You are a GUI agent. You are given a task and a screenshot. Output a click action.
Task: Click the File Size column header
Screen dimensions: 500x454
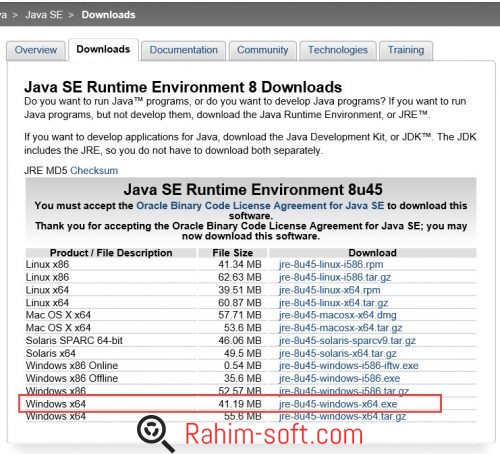(x=233, y=253)
